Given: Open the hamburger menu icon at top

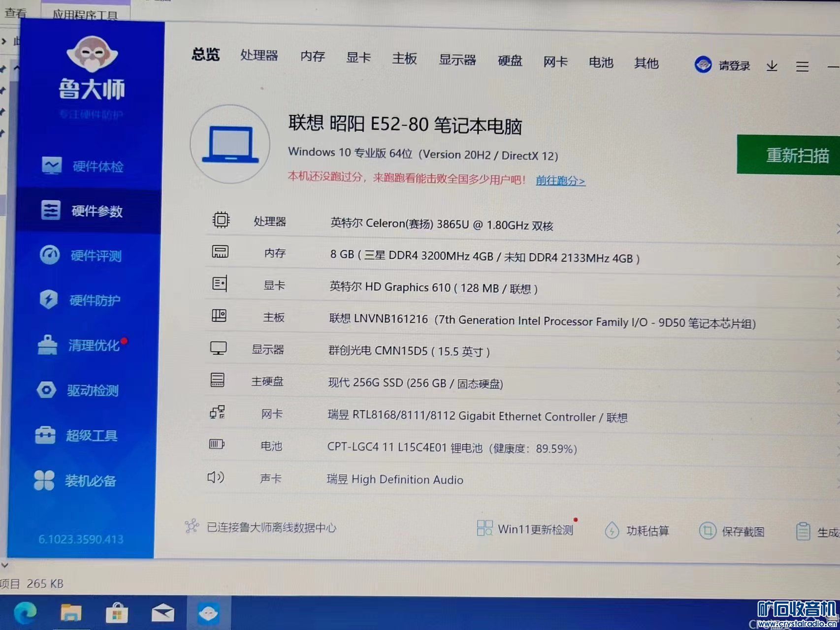Looking at the screenshot, I should [x=802, y=66].
